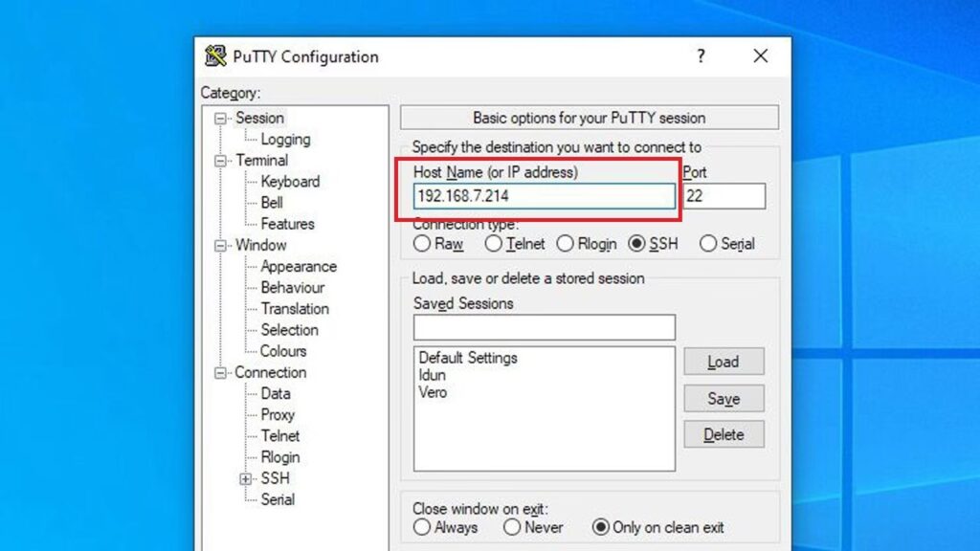This screenshot has width=980, height=551.
Task: Open the Logging category
Action: [x=285, y=140]
